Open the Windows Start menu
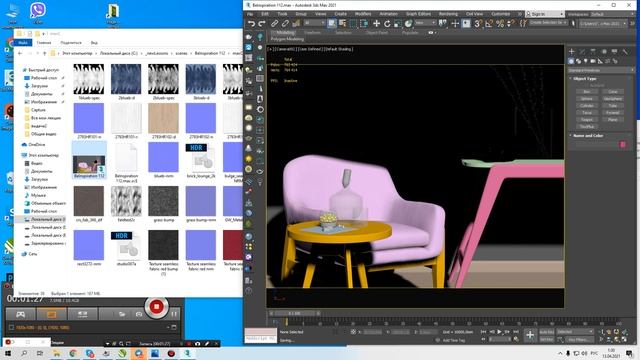This screenshot has height=360, width=640. pos(8,353)
